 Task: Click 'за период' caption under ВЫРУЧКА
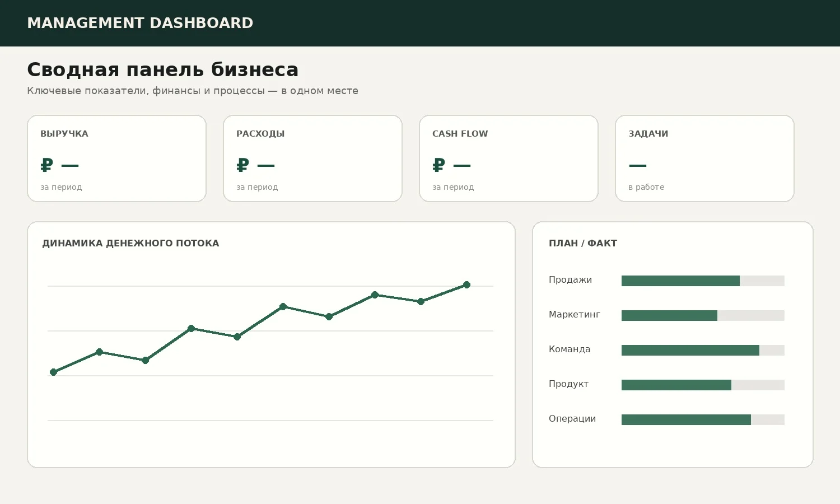(61, 187)
